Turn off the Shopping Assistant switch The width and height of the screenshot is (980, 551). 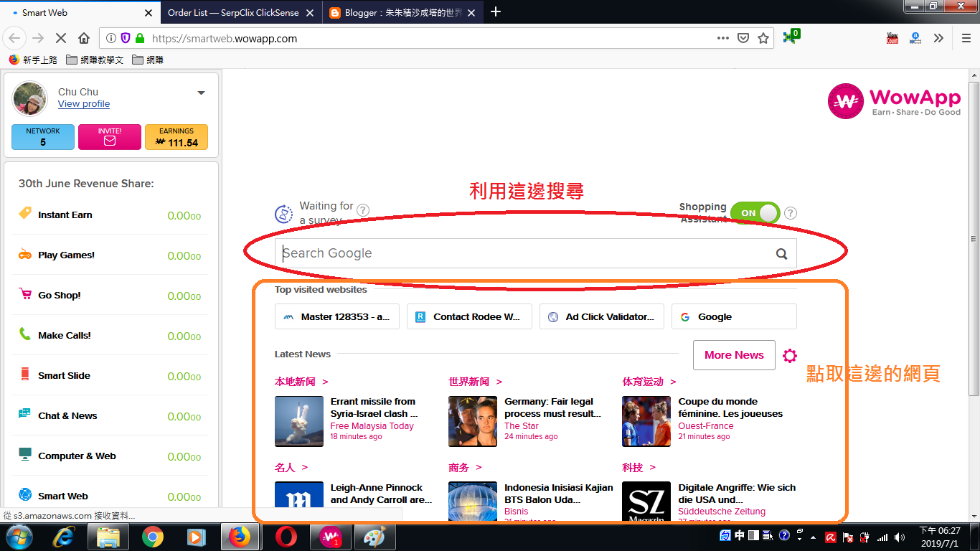(x=755, y=213)
